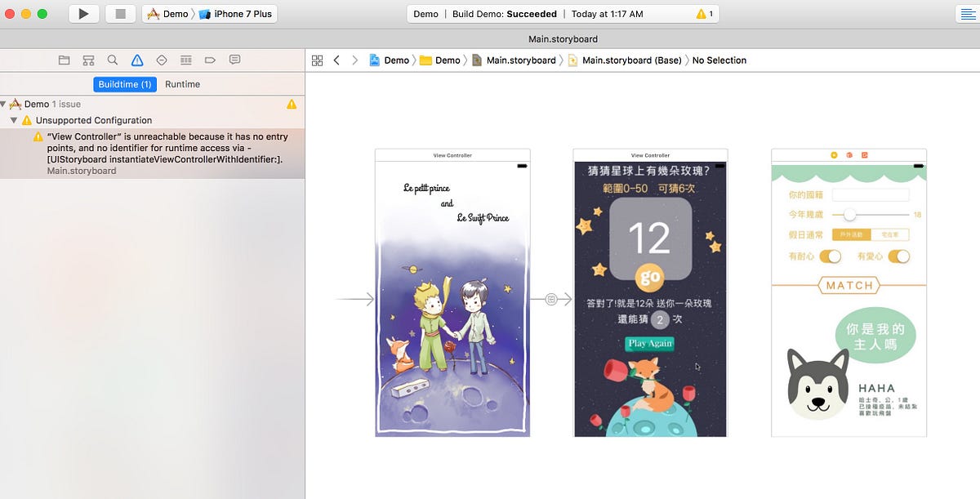Open the Debug navigator

coord(186,60)
